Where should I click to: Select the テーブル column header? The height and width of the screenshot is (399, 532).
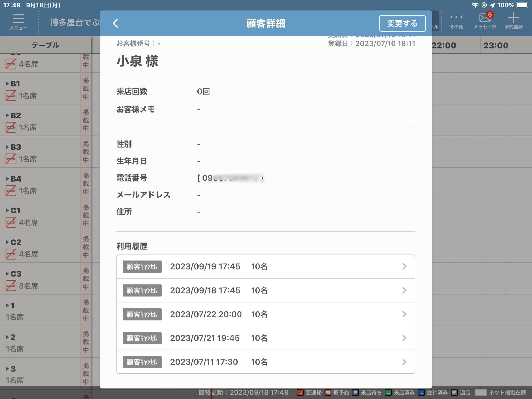[45, 45]
